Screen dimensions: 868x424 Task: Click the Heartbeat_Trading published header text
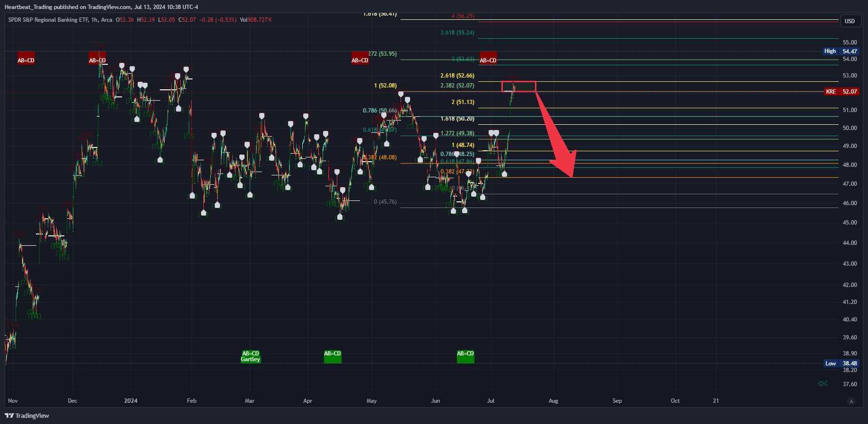(x=101, y=7)
